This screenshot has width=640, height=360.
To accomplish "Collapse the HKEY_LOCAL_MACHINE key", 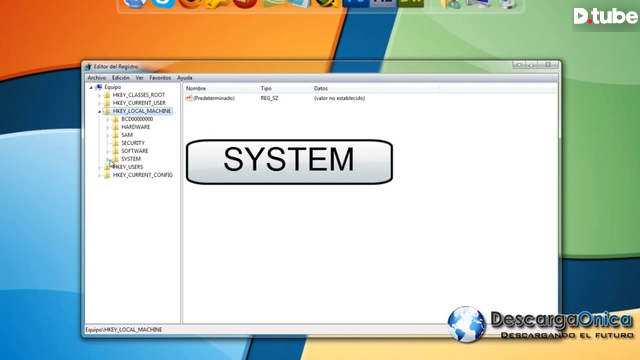I will point(99,111).
